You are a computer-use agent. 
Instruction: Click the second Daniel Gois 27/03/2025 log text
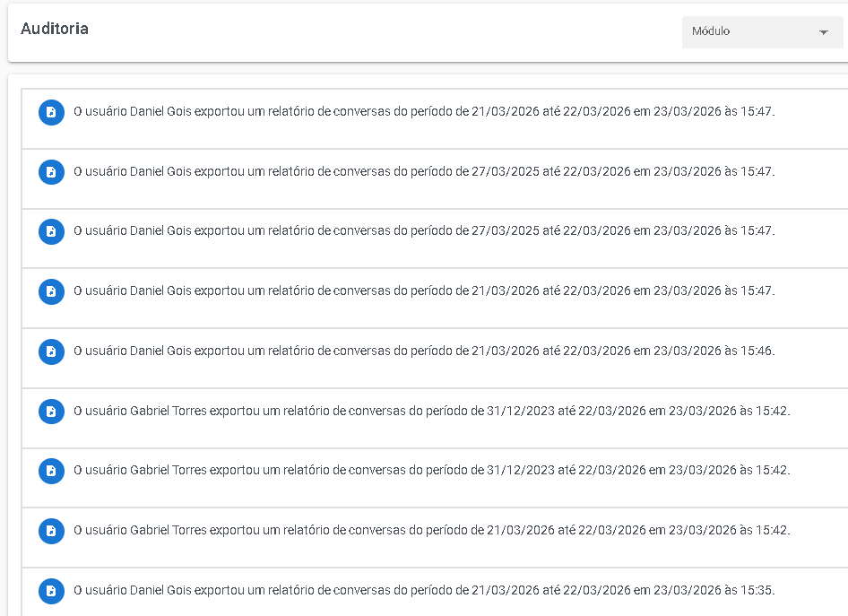pyautogui.click(x=423, y=230)
